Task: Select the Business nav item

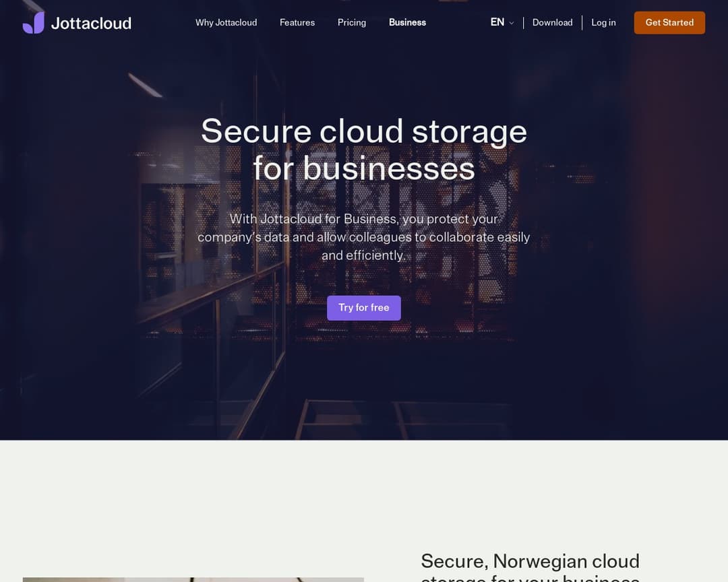Action: click(x=407, y=22)
